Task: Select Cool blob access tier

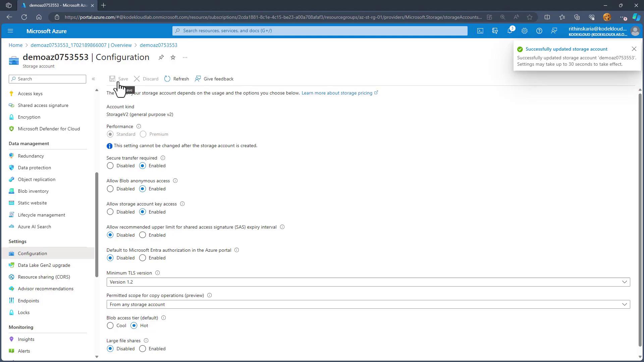Action: click(x=110, y=325)
